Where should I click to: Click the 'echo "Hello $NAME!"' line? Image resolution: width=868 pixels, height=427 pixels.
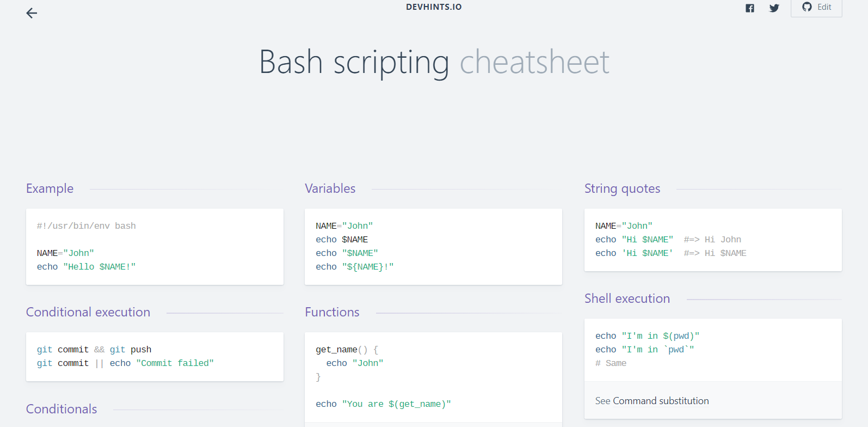[86, 267]
